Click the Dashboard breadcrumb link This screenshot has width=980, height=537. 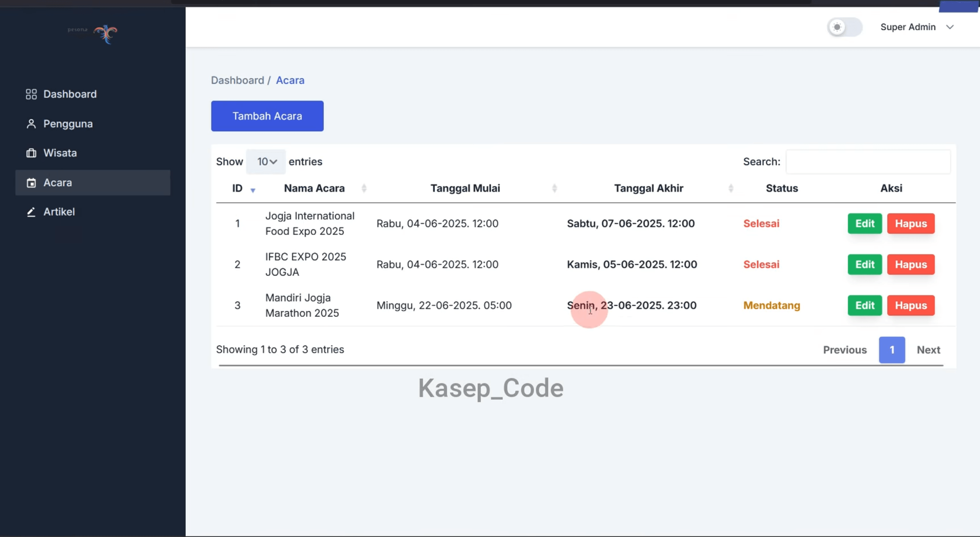238,80
